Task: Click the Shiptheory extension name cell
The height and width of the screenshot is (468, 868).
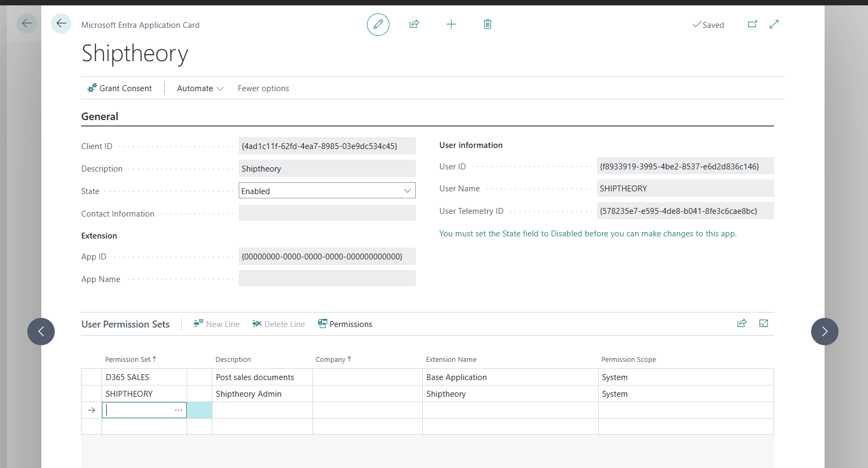Action: [510, 393]
